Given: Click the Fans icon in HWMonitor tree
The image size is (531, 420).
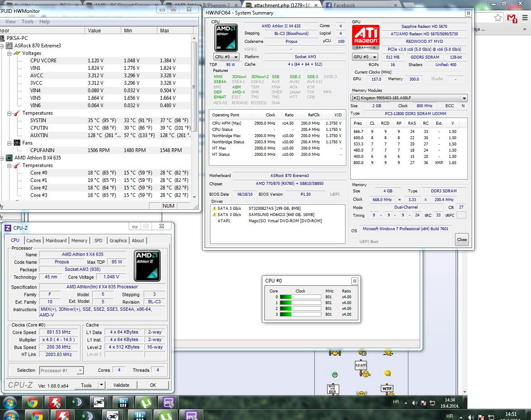Looking at the screenshot, I should [x=17, y=143].
